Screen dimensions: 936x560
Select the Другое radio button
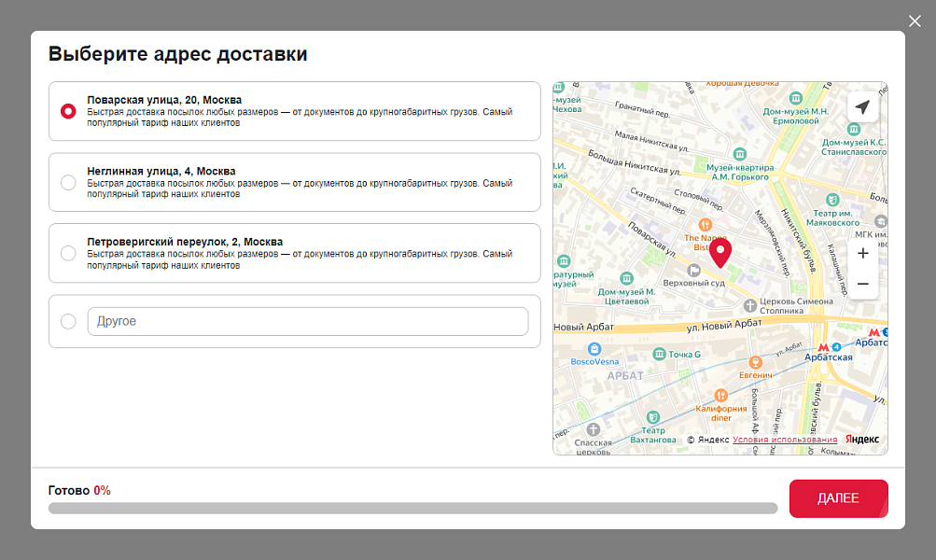68,322
